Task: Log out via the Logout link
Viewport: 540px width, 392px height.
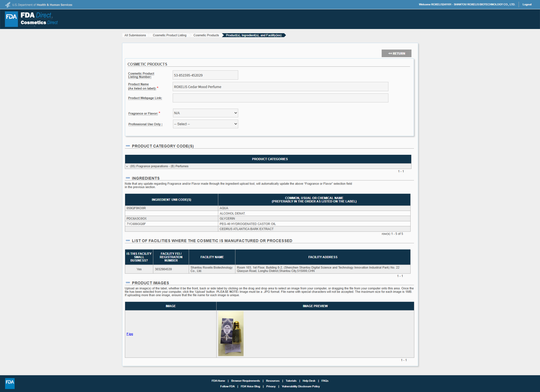Action: click(527, 5)
